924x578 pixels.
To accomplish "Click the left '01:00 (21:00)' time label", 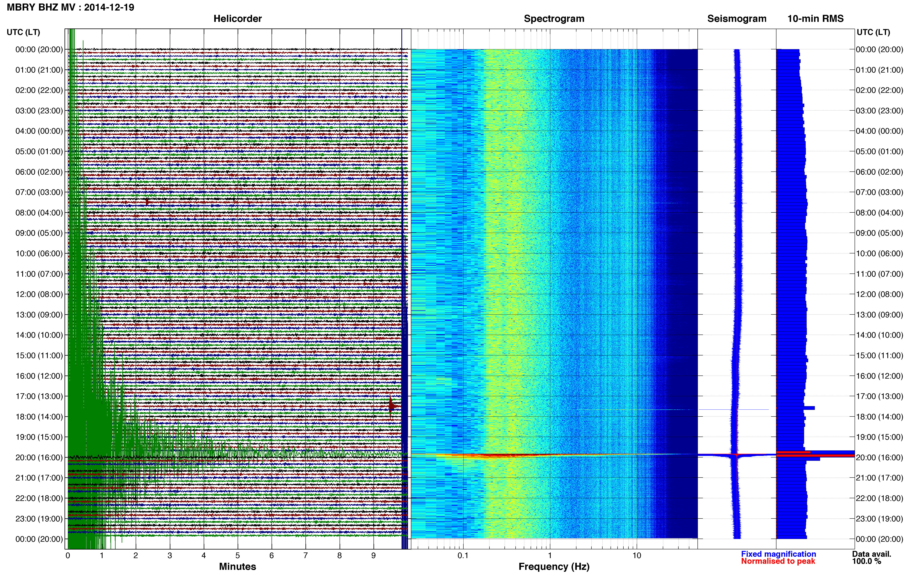I will (39, 70).
